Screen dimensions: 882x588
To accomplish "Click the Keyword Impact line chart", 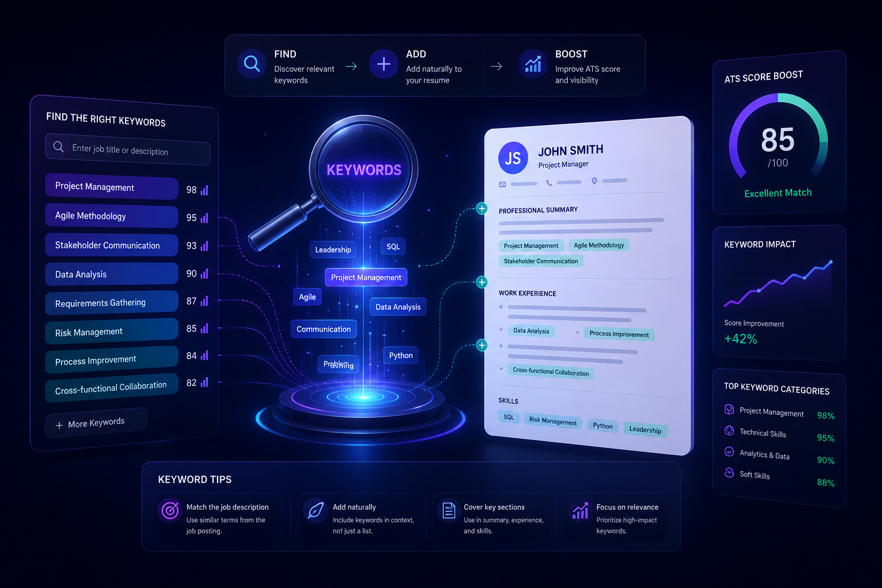I will click(778, 283).
